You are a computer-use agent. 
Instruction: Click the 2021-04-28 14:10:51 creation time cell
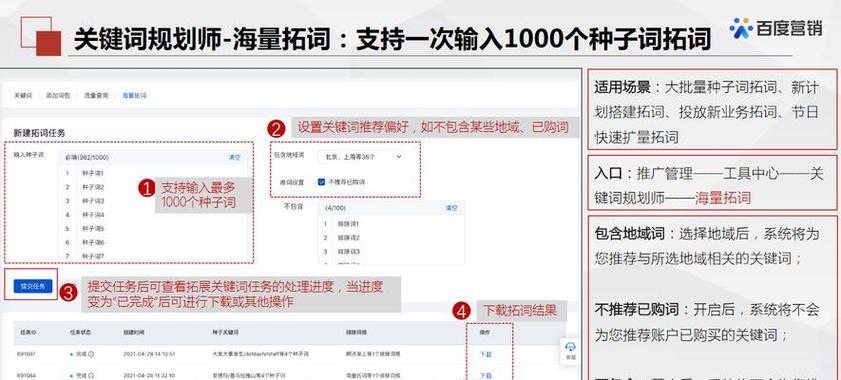[149, 354]
